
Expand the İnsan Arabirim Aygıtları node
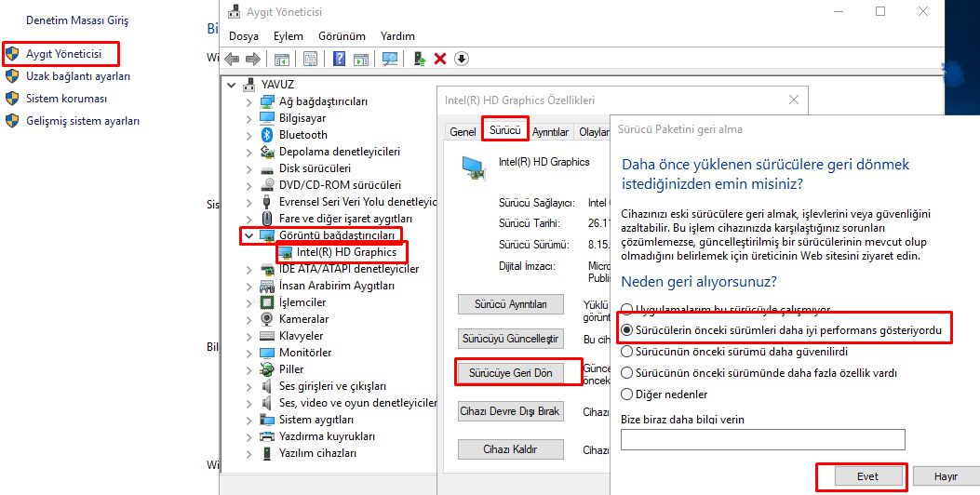pyautogui.click(x=249, y=287)
